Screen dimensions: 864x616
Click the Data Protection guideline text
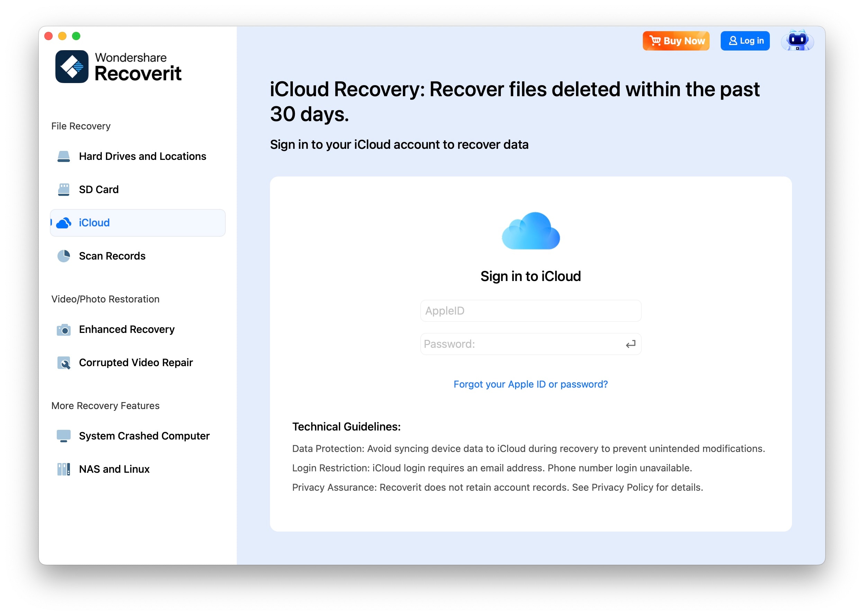[529, 449]
